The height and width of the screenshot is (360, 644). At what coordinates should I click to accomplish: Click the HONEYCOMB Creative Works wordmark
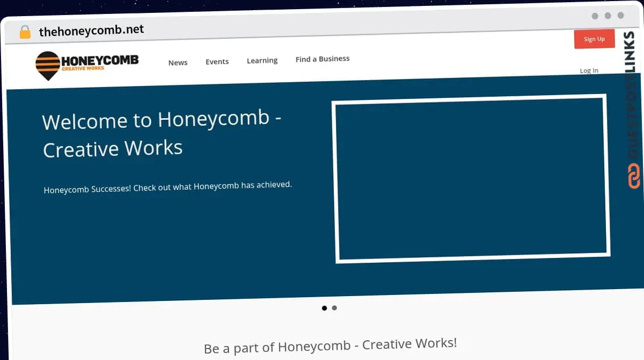pyautogui.click(x=99, y=62)
